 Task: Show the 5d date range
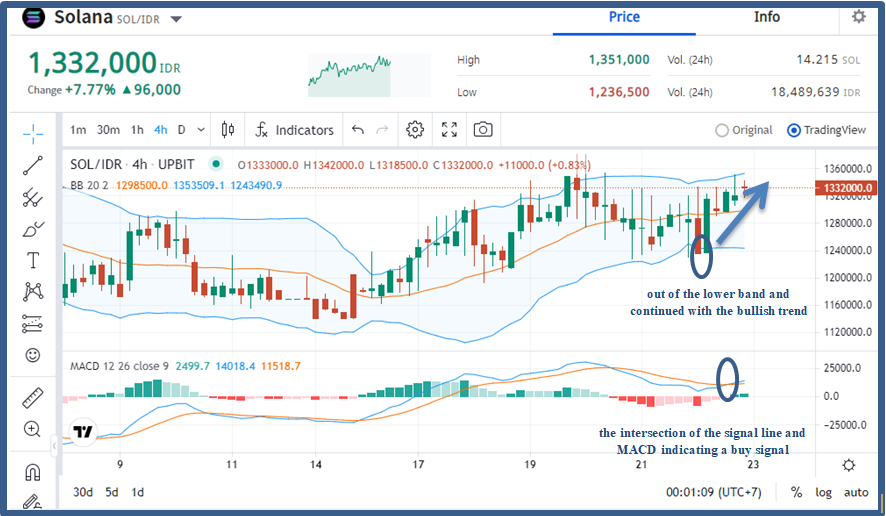point(112,492)
